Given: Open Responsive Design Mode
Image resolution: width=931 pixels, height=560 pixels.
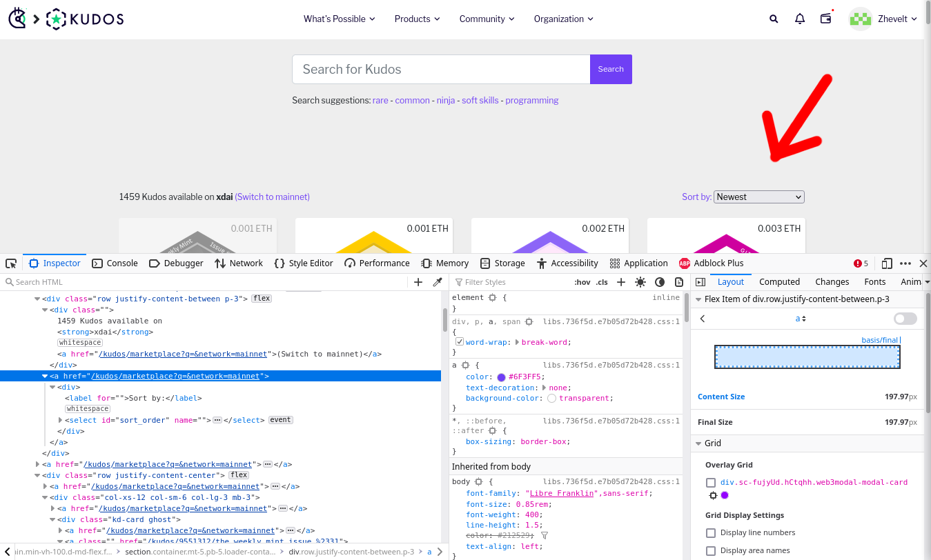Looking at the screenshot, I should click(887, 263).
